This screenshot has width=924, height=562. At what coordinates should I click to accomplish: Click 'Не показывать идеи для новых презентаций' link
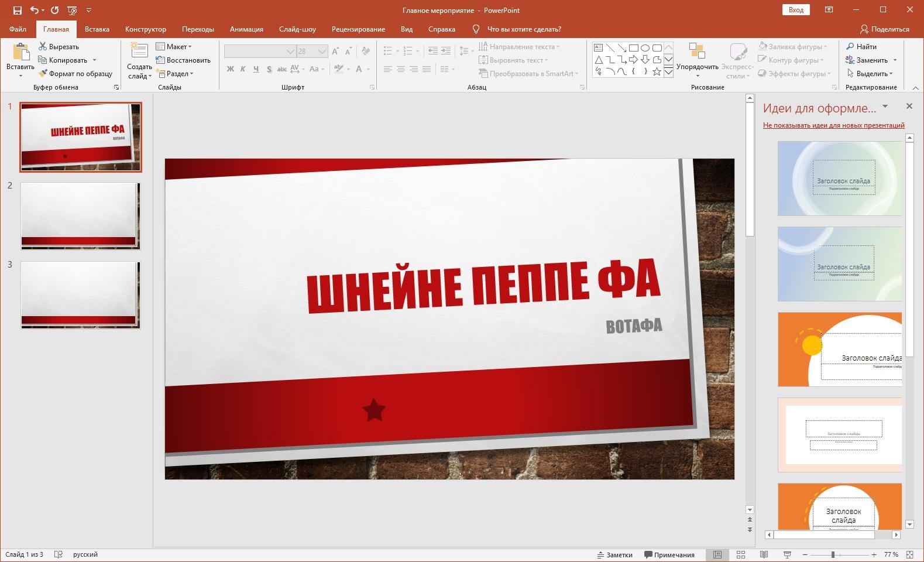click(833, 125)
